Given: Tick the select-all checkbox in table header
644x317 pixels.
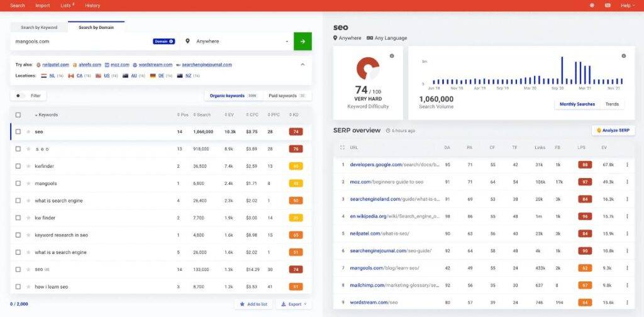Looking at the screenshot, I should 18,115.
